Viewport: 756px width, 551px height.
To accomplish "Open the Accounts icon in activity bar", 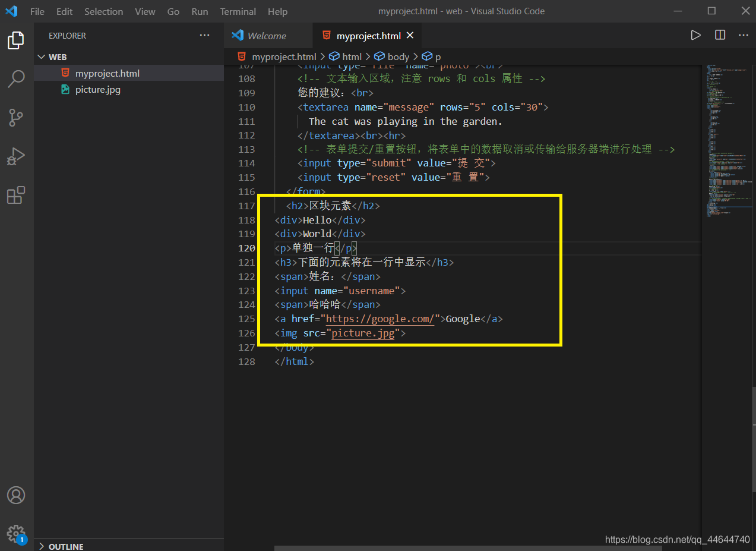I will pyautogui.click(x=16, y=495).
